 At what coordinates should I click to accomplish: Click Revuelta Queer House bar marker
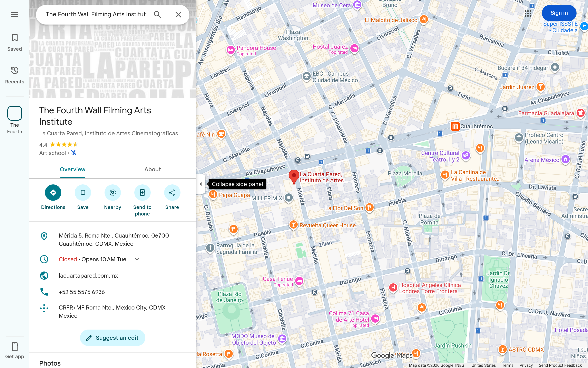coord(293,225)
